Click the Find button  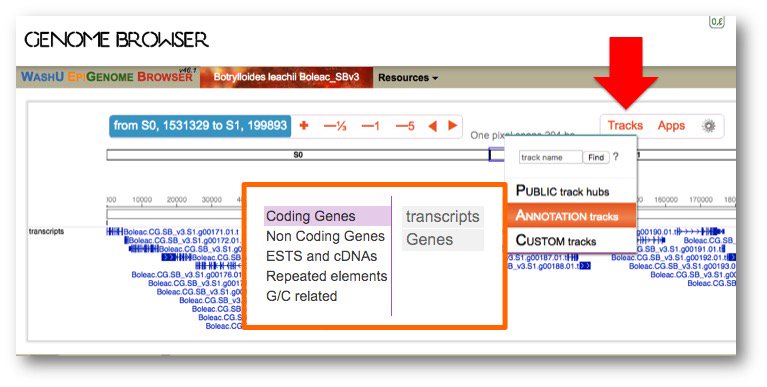coord(596,158)
